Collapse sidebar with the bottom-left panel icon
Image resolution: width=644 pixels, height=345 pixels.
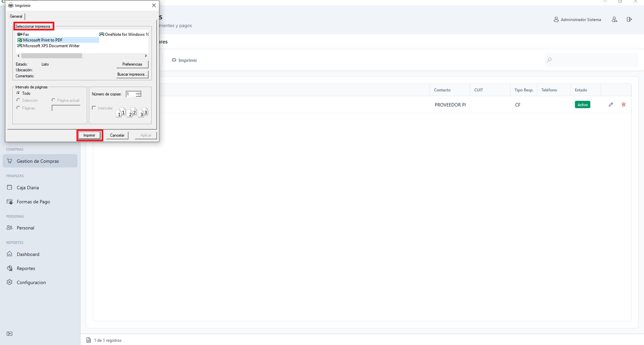(x=10, y=334)
